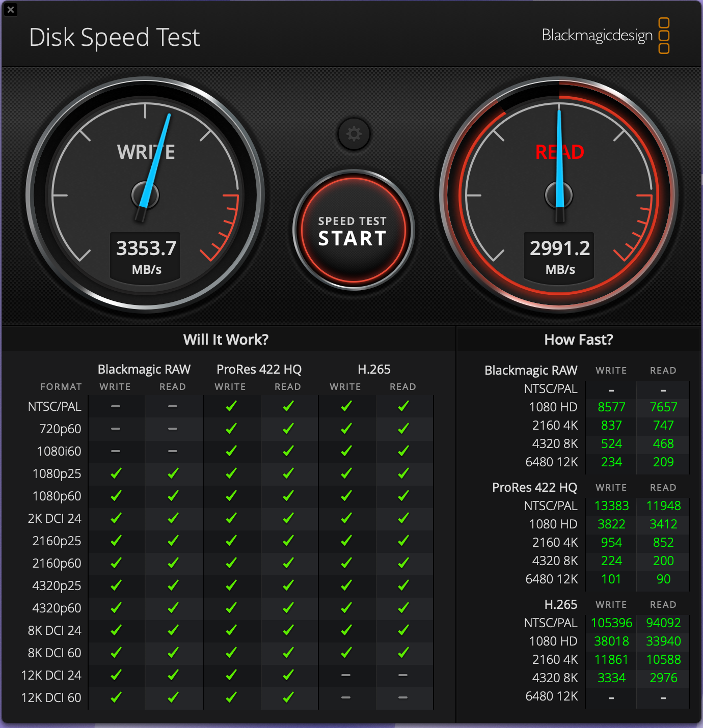Toggle the H.265 read checkmark for NTSC/PAL
The height and width of the screenshot is (728, 703).
pyautogui.click(x=403, y=406)
